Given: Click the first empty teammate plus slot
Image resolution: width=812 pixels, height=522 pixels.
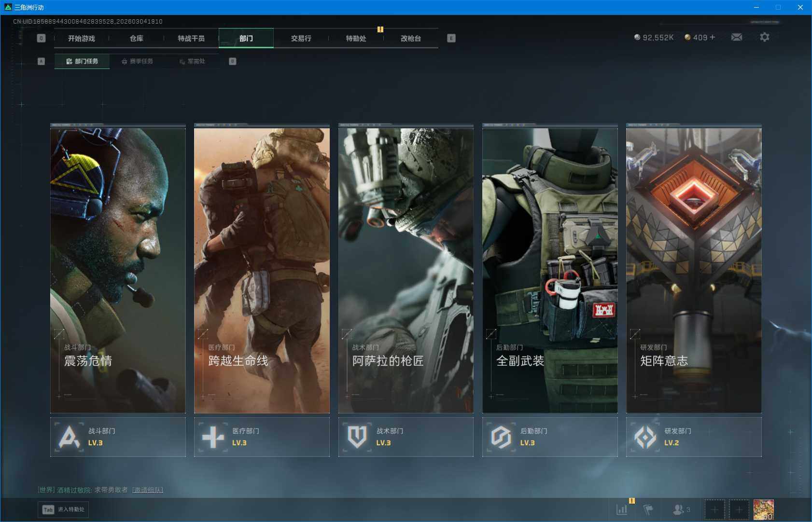Looking at the screenshot, I should click(x=714, y=509).
